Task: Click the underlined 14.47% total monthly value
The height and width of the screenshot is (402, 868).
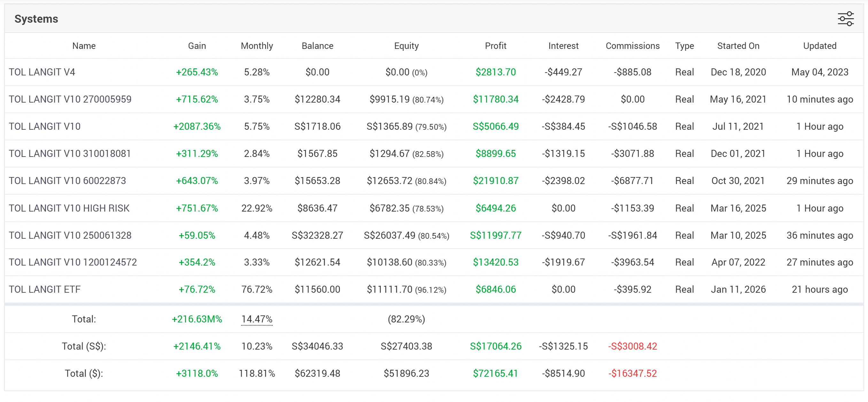Action: tap(257, 319)
